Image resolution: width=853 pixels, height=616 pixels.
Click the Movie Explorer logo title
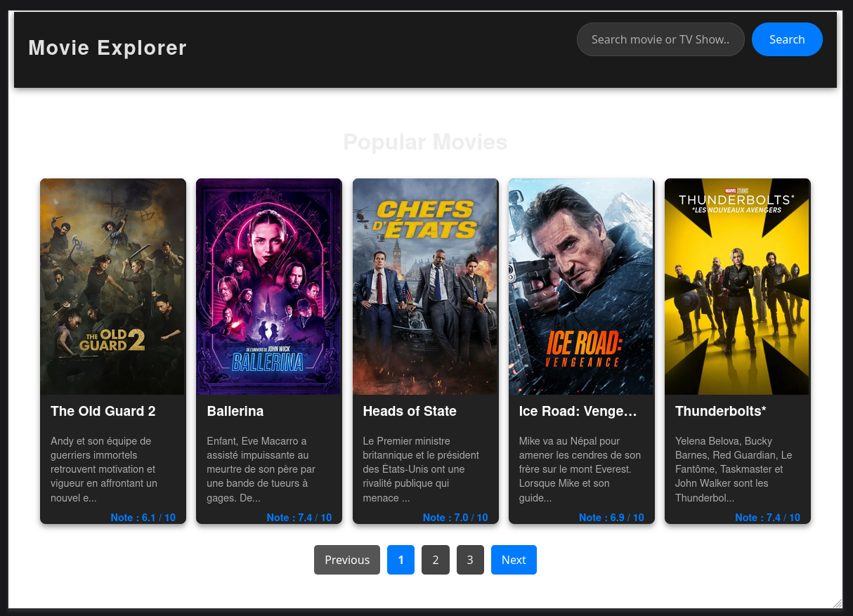click(107, 48)
